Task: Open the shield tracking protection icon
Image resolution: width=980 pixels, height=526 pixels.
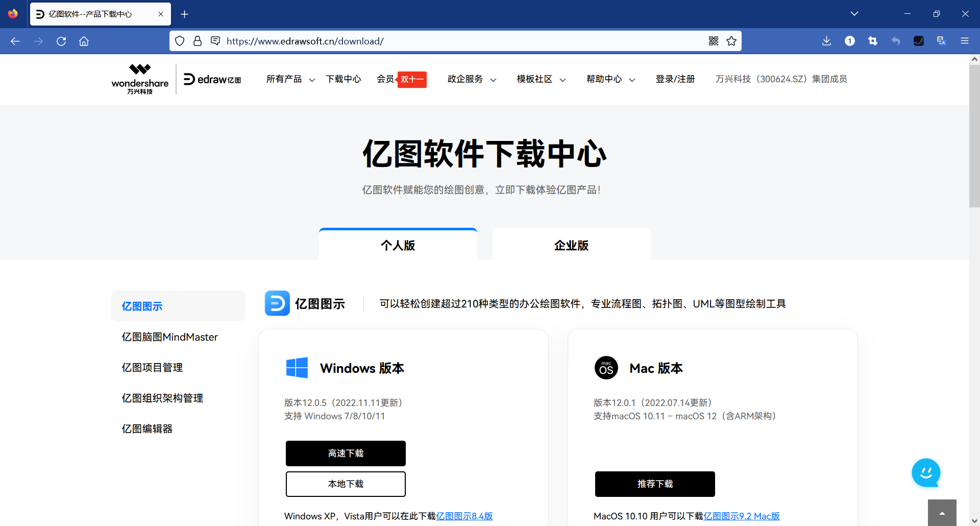Action: tap(180, 41)
